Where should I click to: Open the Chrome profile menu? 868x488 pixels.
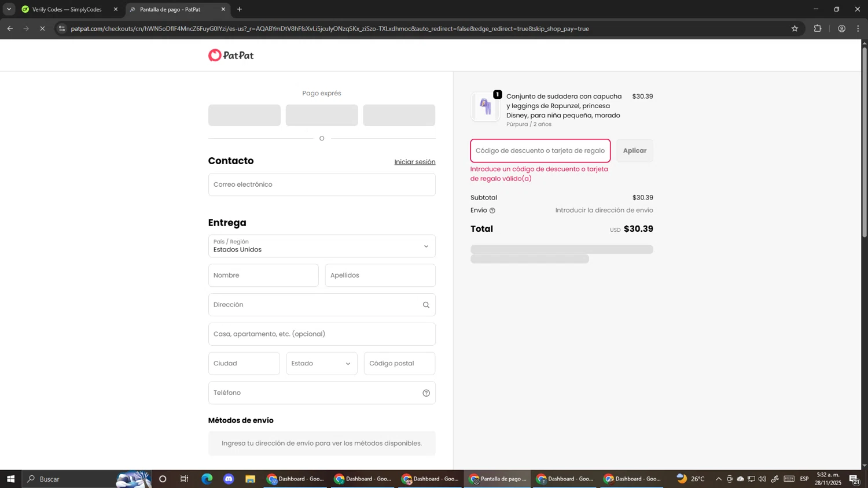click(841, 28)
